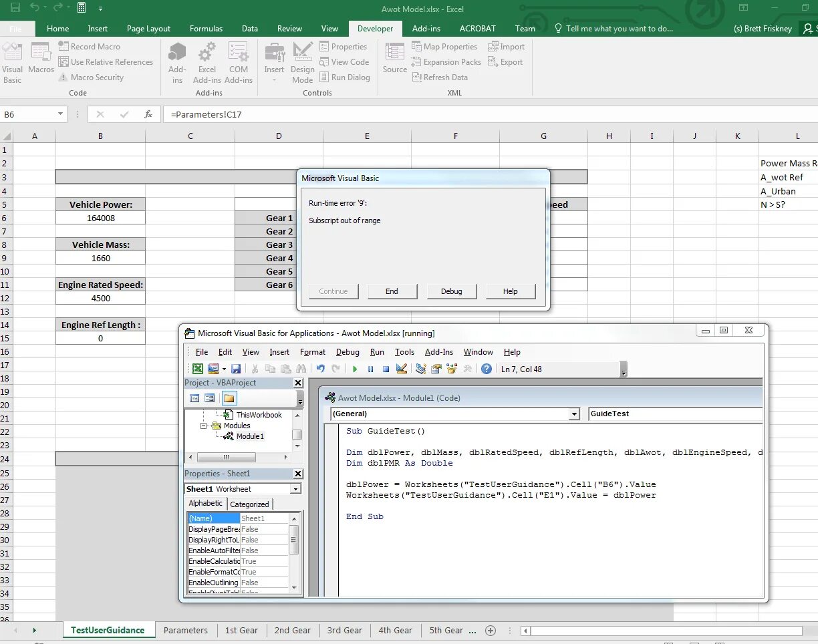Toggle Design Mode in Controls group
The width and height of the screenshot is (818, 644).
pos(302,63)
